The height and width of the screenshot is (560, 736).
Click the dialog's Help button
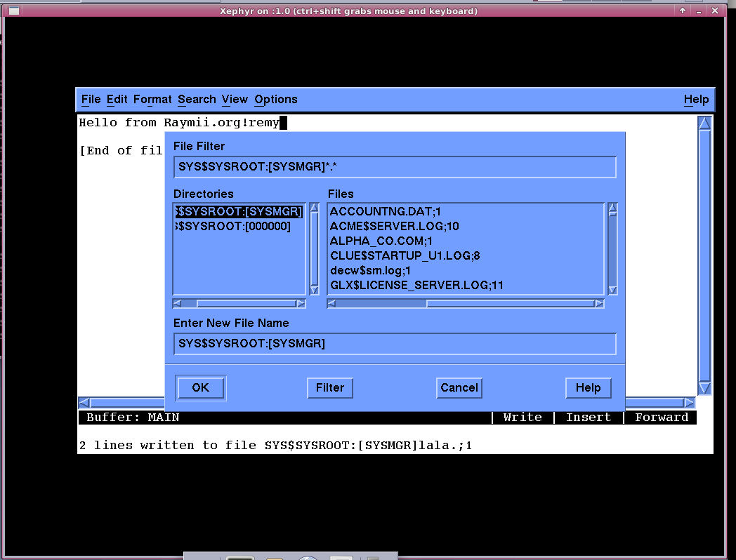[x=588, y=388]
